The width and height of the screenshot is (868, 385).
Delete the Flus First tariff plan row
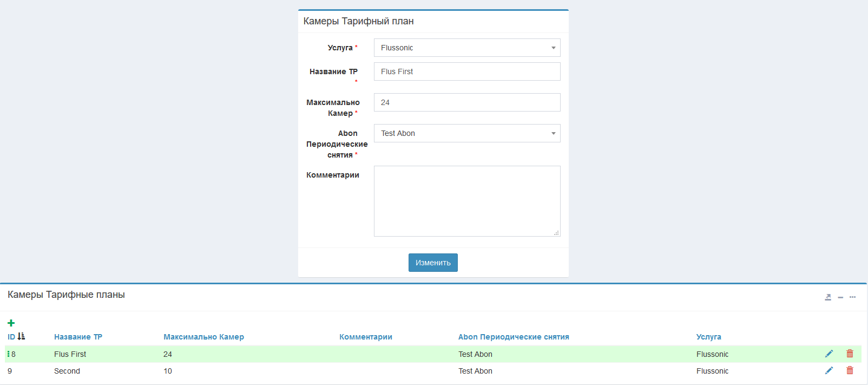pos(850,354)
